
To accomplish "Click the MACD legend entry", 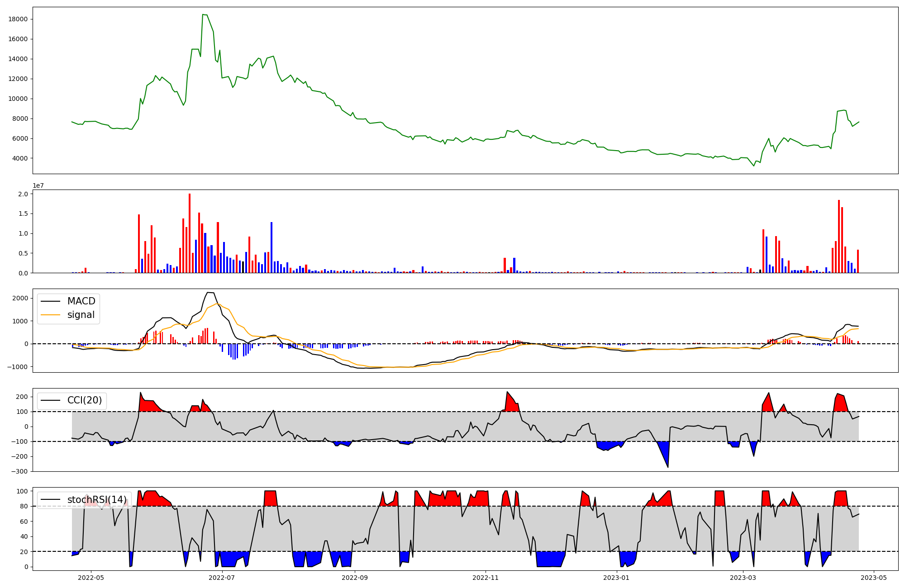I will (81, 301).
